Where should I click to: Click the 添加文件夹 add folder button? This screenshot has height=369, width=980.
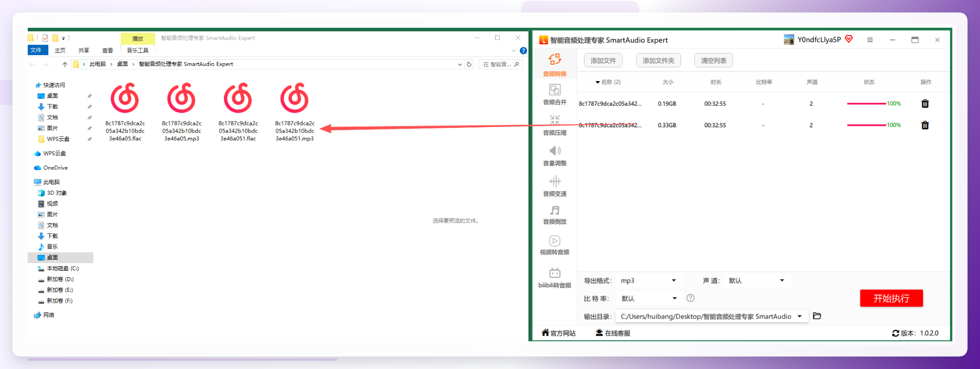658,60
